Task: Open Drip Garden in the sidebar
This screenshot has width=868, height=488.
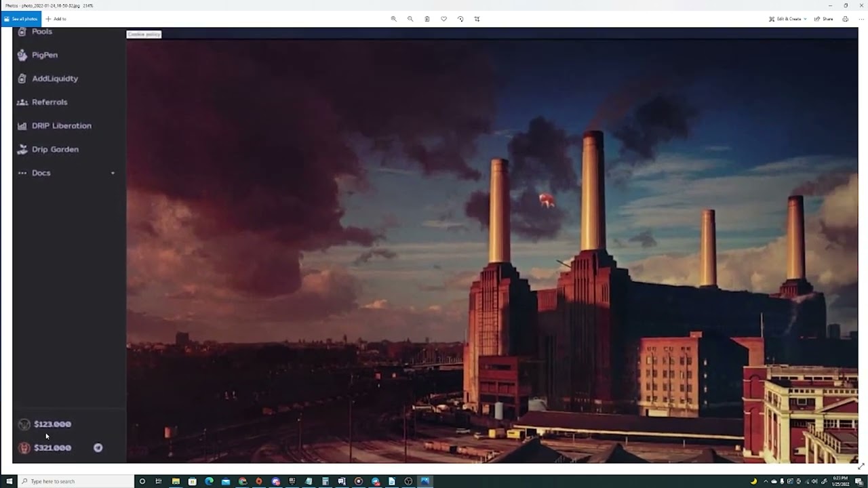Action: tap(55, 150)
